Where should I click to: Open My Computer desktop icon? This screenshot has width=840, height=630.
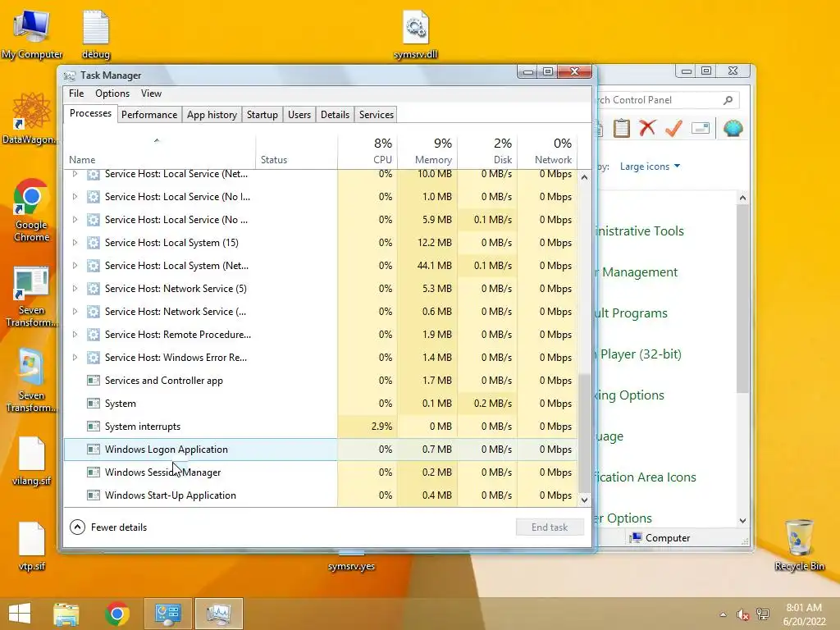(x=32, y=34)
